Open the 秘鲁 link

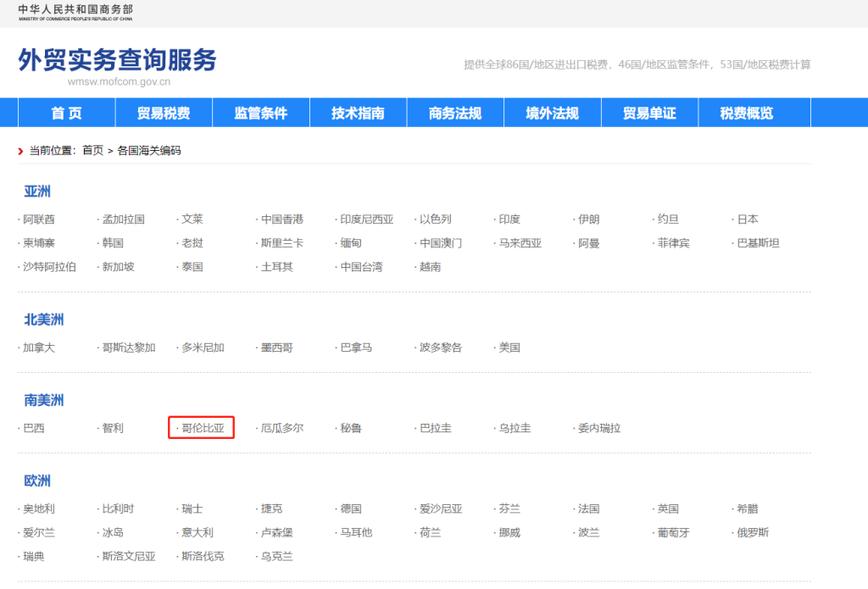point(351,428)
